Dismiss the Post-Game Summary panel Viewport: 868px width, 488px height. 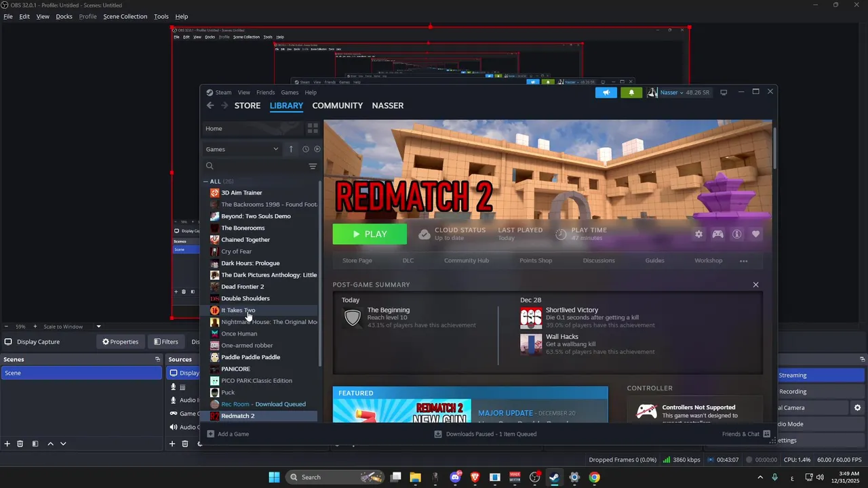[x=755, y=285]
